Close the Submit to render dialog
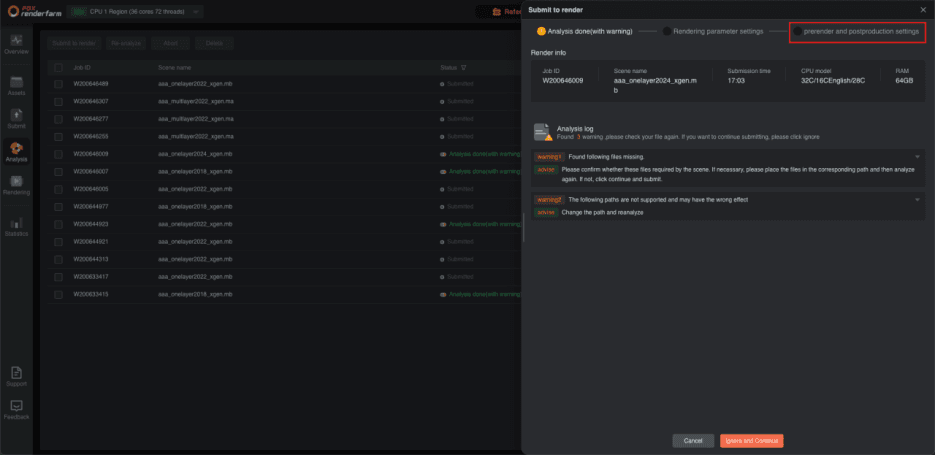This screenshot has width=935, height=455. [923, 9]
